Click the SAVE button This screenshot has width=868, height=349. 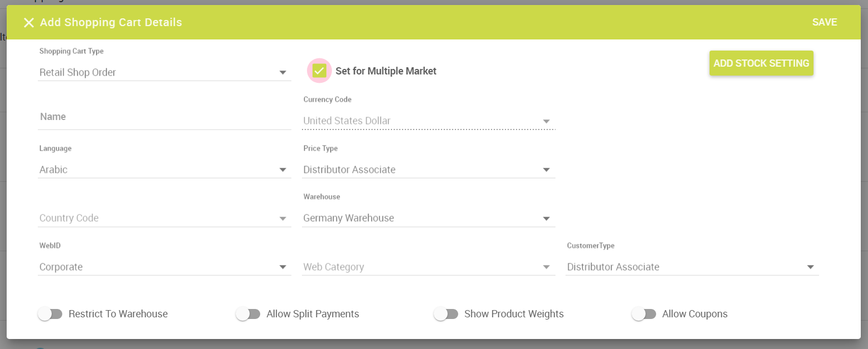[x=824, y=22]
